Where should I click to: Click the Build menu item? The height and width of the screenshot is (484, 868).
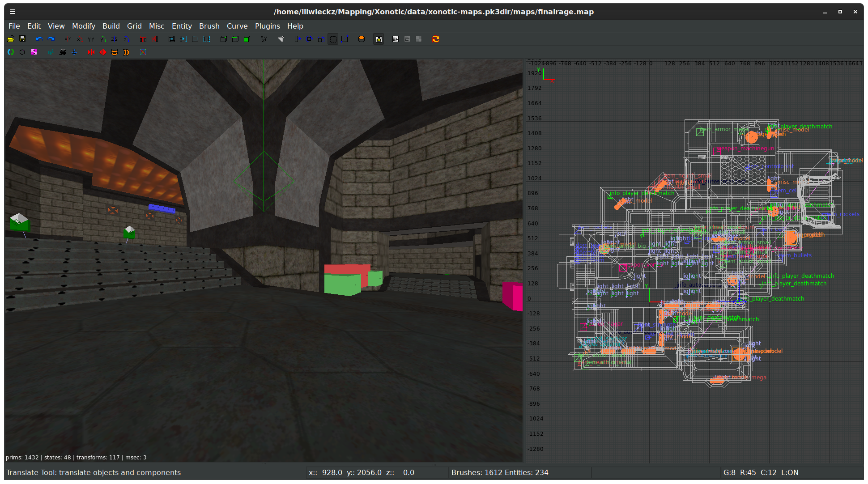tap(110, 26)
